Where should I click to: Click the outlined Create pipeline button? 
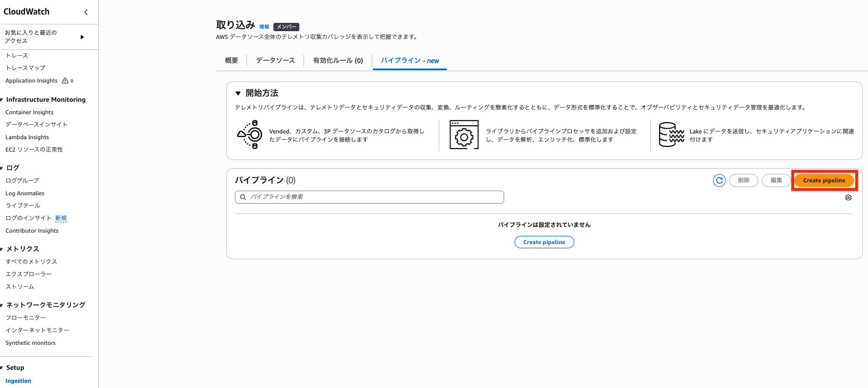click(x=544, y=242)
